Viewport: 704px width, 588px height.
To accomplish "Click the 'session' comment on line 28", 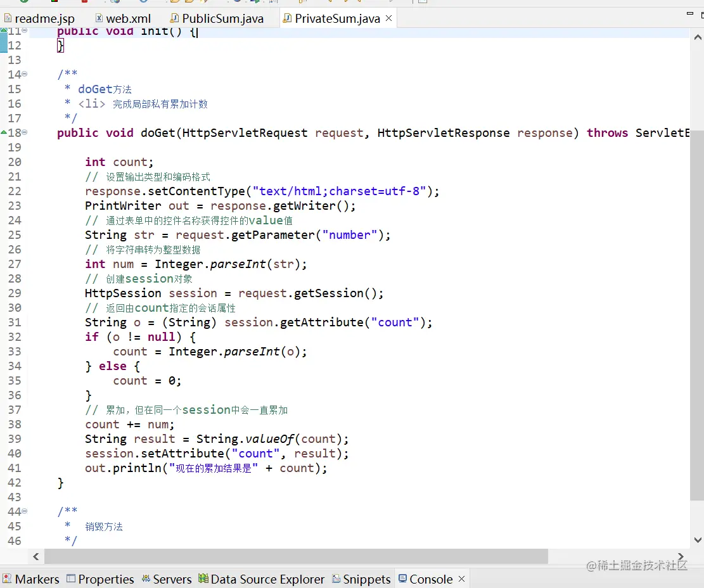I will point(150,279).
